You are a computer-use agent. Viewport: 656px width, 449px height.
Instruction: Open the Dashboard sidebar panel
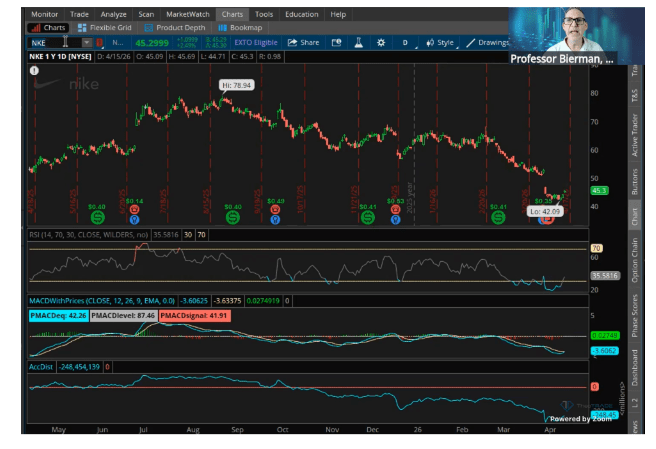pyautogui.click(x=635, y=367)
